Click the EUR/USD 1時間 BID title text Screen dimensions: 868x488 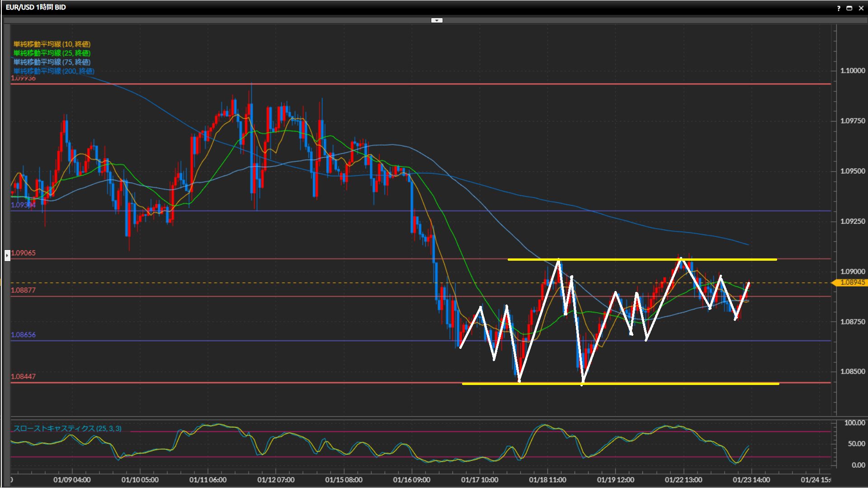pyautogui.click(x=36, y=7)
